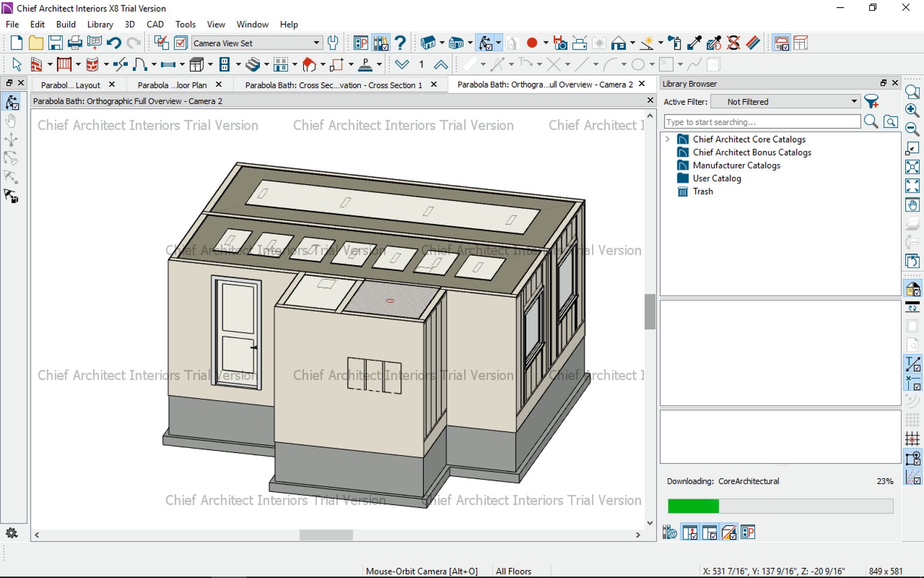Click the vertical scrollbar thumb of 3D view

coord(650,311)
